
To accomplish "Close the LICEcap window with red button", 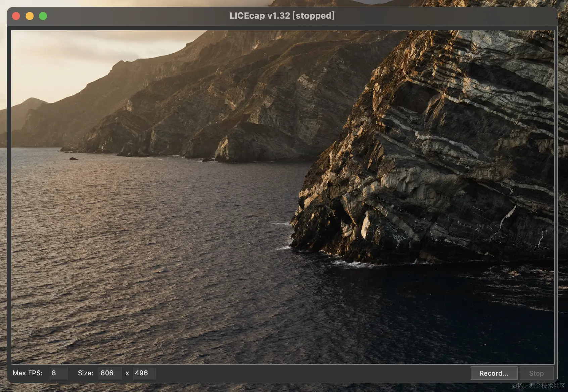I will pyautogui.click(x=16, y=16).
